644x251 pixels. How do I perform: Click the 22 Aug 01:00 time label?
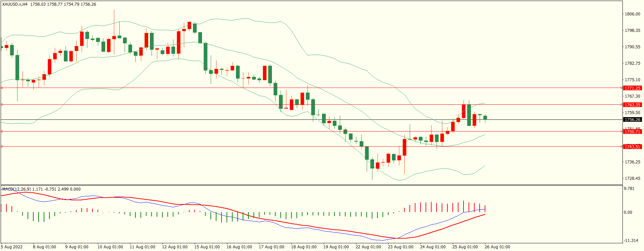(368, 247)
